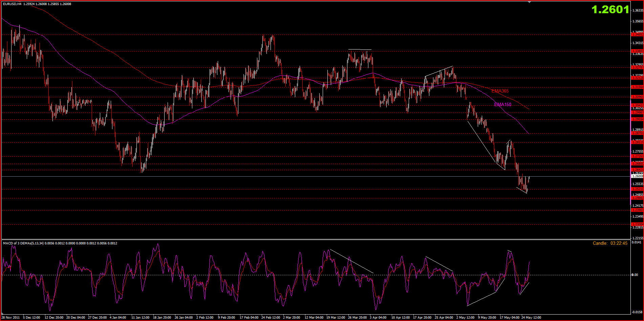Click the 18 Jan 20:00 time label
The height and width of the screenshot is (321, 644).
(162, 318)
